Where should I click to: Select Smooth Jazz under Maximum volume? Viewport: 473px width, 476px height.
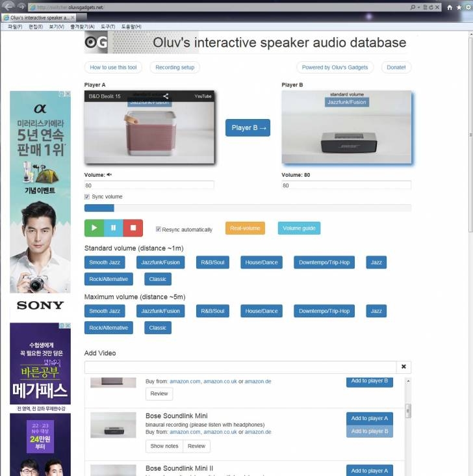[105, 311]
